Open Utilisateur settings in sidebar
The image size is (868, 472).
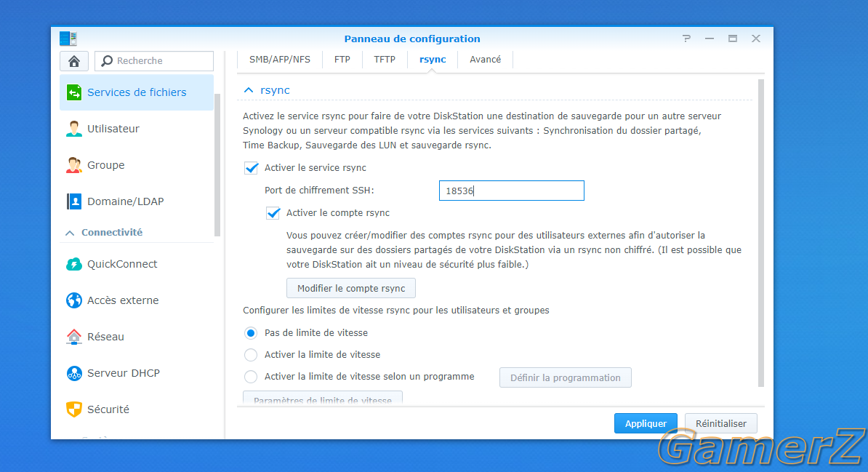pyautogui.click(x=137, y=129)
